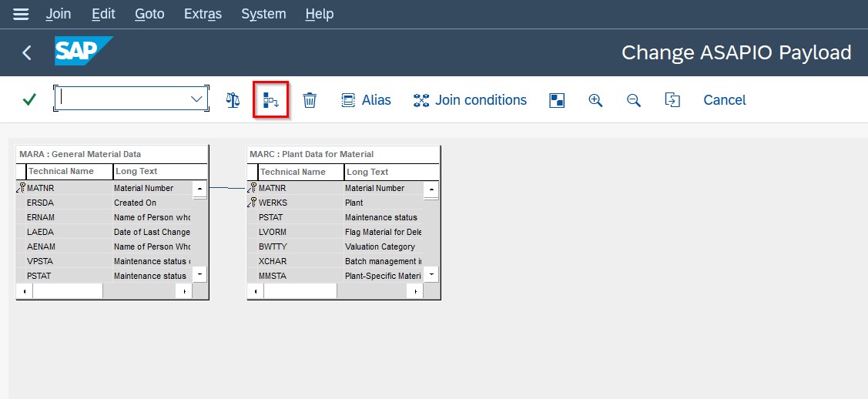
Task: Select MATNR field in MARC table
Action: [x=273, y=188]
